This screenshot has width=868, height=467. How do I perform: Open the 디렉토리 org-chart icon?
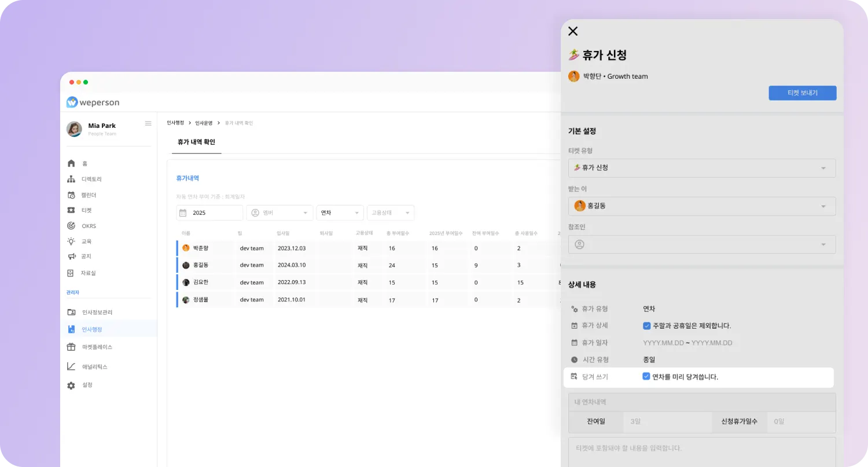71,179
